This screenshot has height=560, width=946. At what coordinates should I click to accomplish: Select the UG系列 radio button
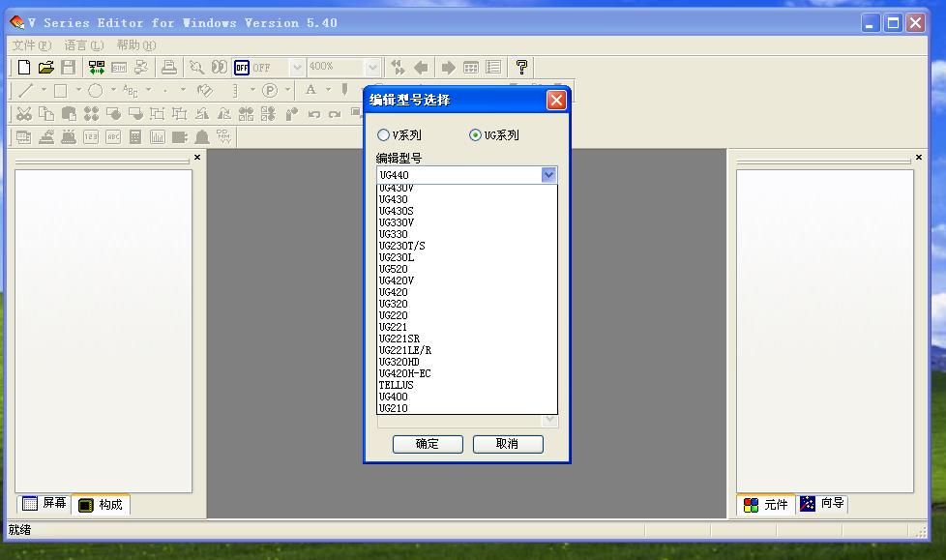pos(475,135)
